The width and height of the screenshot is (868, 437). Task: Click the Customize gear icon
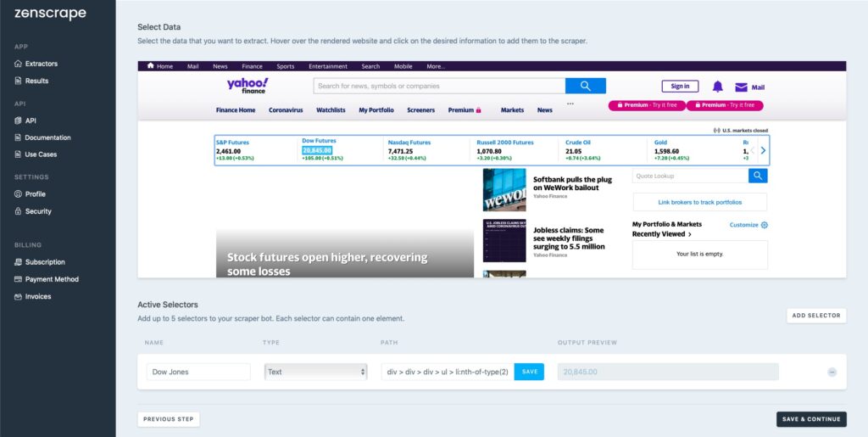(x=765, y=225)
